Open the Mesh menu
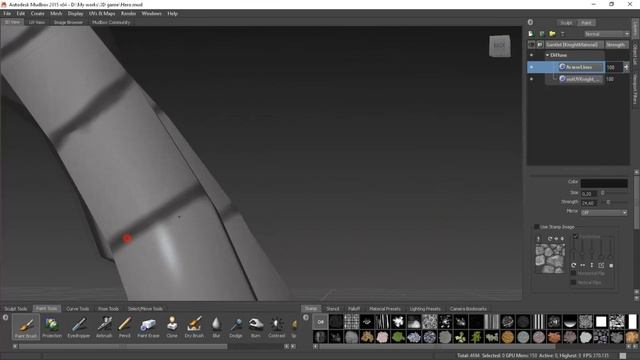Viewport: 640px width, 360px height. tap(56, 13)
